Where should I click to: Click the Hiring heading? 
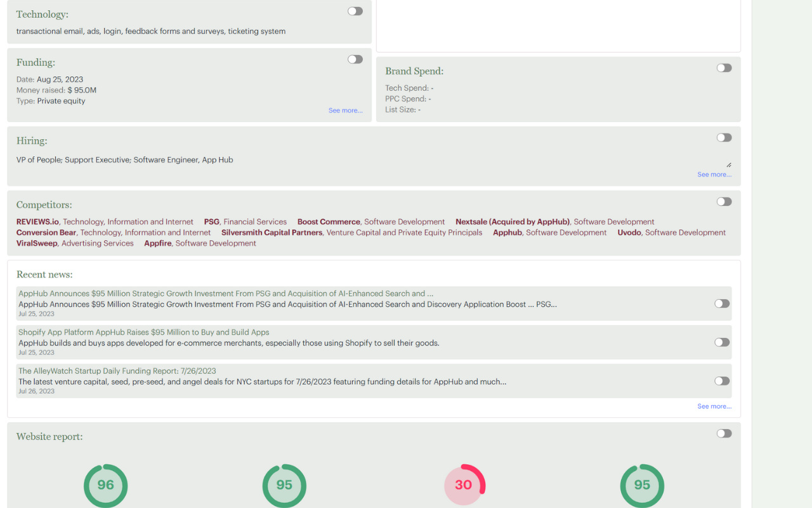click(x=32, y=141)
